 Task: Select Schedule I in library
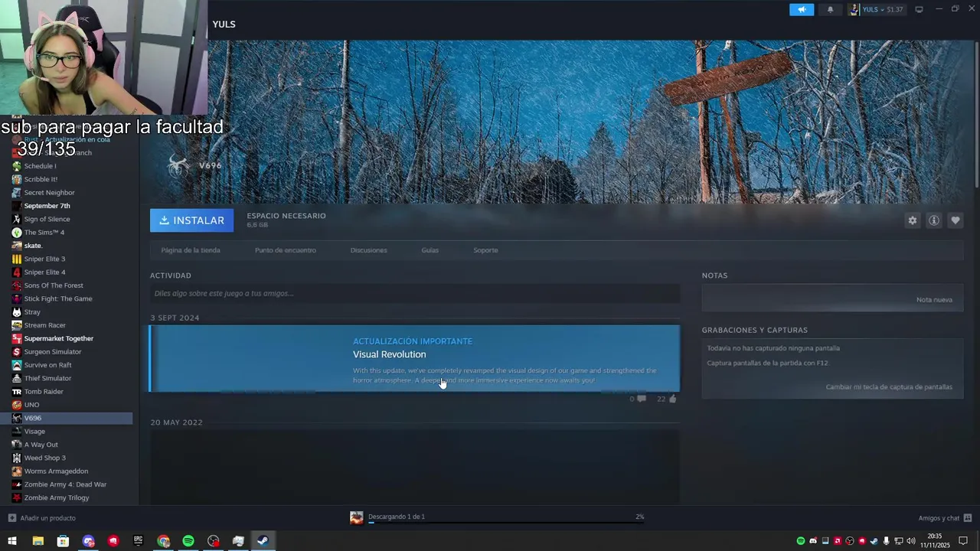coord(40,166)
